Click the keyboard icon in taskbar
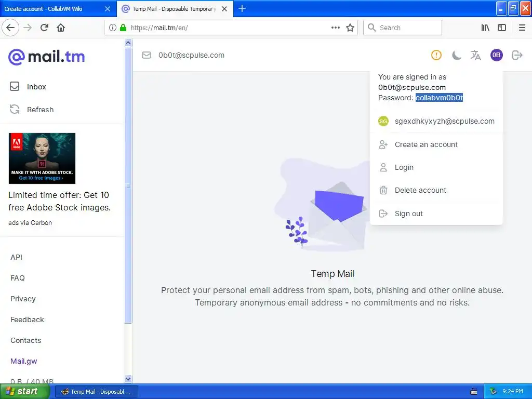 [x=474, y=392]
